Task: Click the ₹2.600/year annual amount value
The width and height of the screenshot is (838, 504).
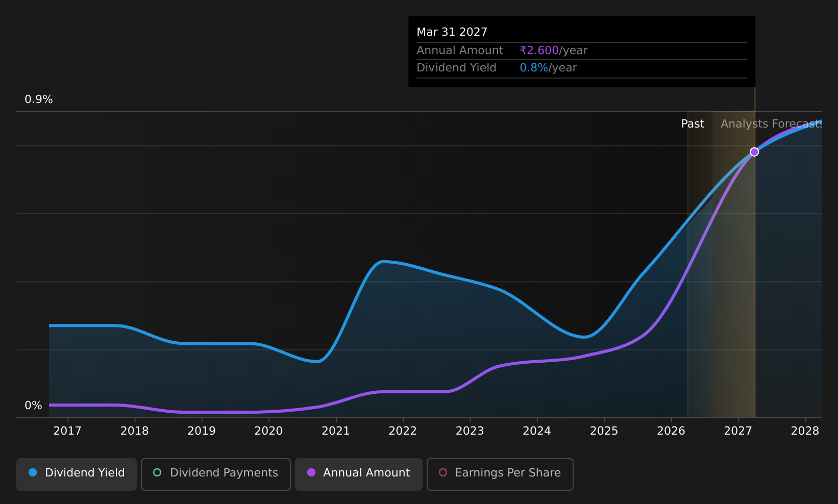Action: click(x=554, y=51)
